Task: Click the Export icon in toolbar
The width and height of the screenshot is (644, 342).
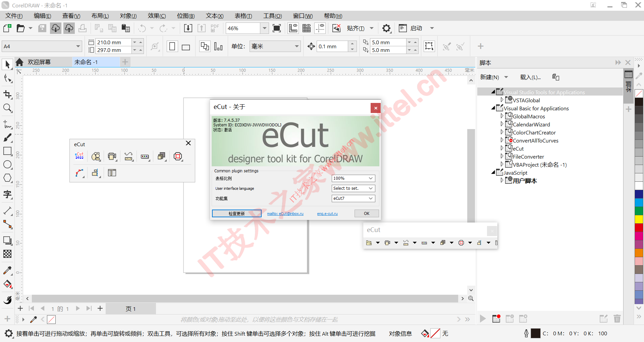Action: tap(202, 28)
